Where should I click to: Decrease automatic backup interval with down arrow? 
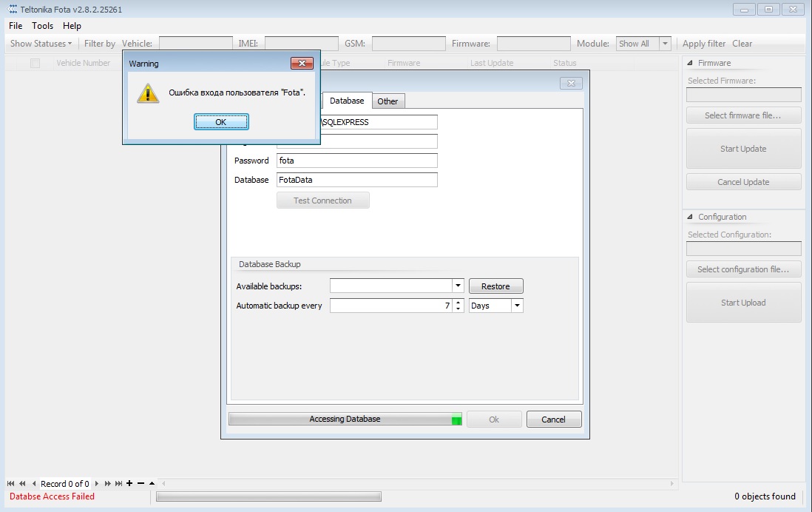(459, 309)
